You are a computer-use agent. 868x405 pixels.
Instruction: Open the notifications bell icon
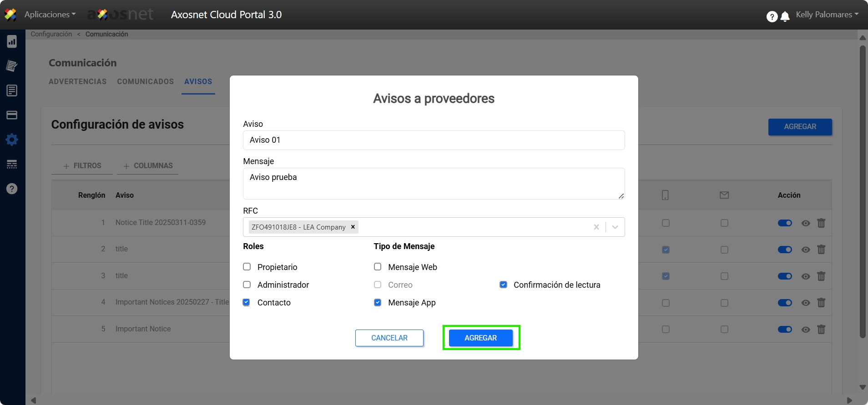point(785,17)
